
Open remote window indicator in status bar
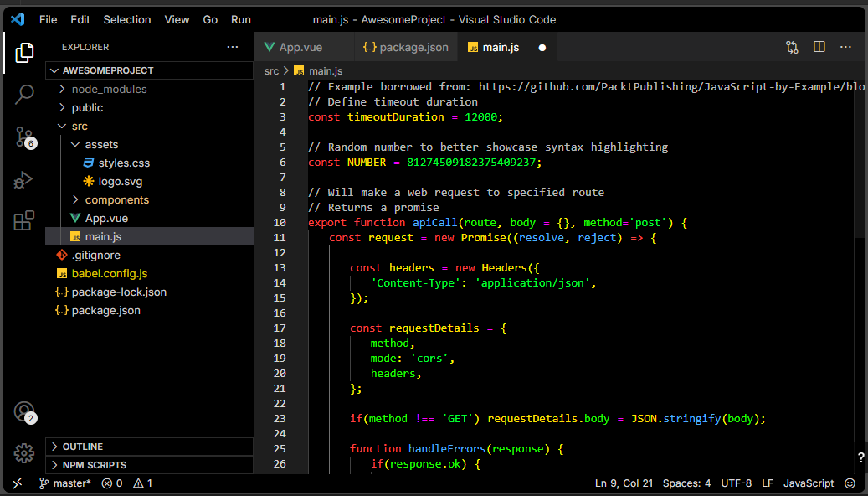tap(18, 483)
